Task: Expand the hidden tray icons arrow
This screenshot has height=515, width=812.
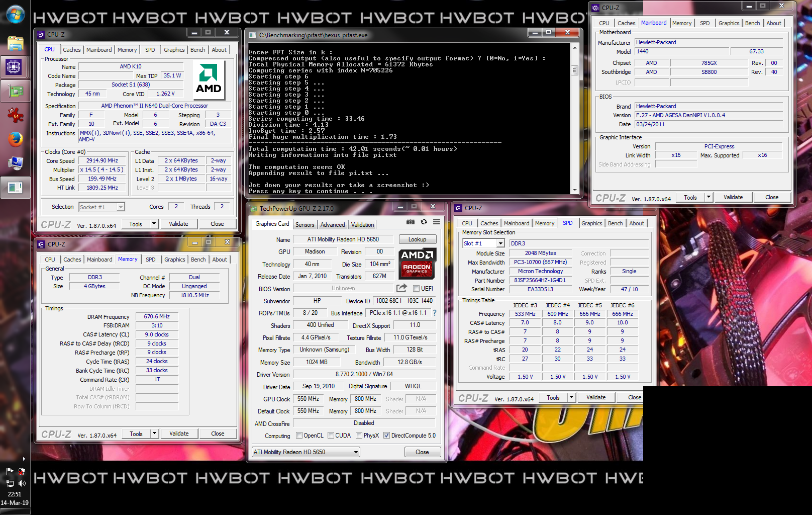Action: point(24,459)
